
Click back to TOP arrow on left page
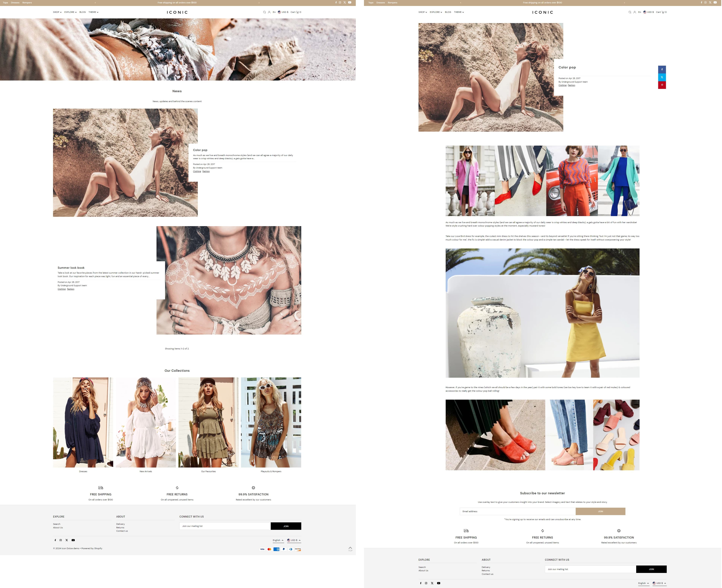pos(350,549)
